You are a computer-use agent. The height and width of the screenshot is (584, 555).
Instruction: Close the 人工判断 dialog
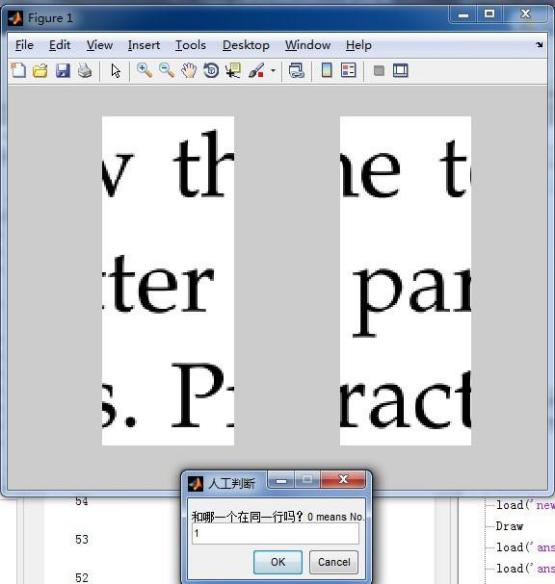(x=343, y=480)
